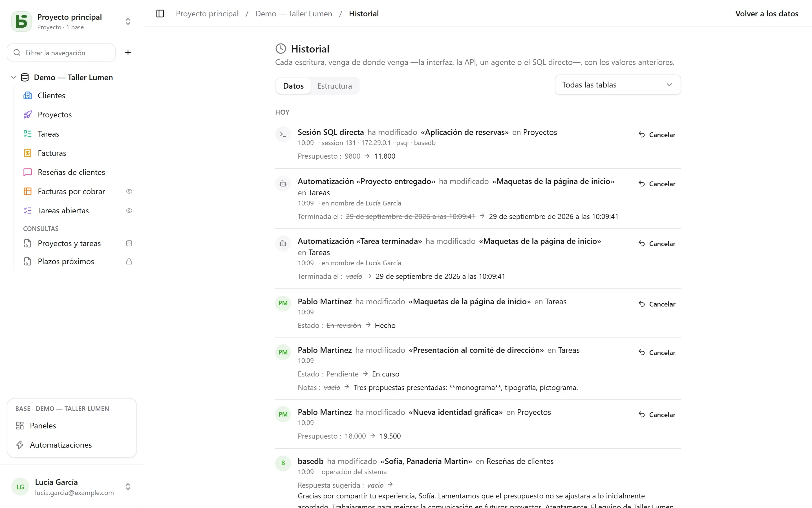Viewport: 812px width, 508px height.
Task: Open the project switcher chevrons beside Proyecto principal
Action: pos(128,21)
